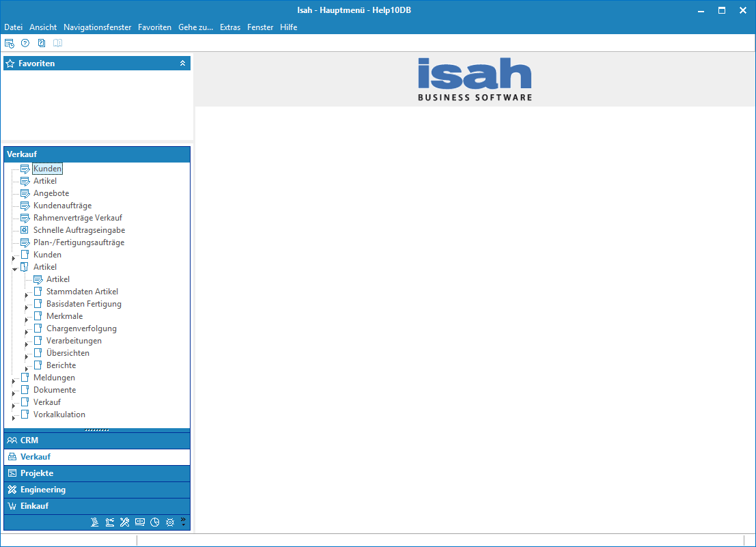This screenshot has height=547, width=756.
Task: Select the Verkauf navigation button beside its printer icon
Action: (97, 457)
